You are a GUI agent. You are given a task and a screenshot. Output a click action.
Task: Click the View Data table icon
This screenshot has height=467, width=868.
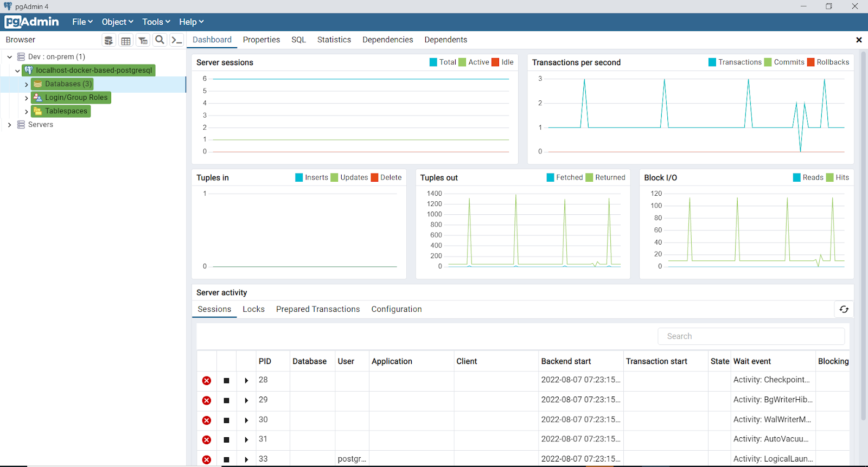click(x=126, y=40)
